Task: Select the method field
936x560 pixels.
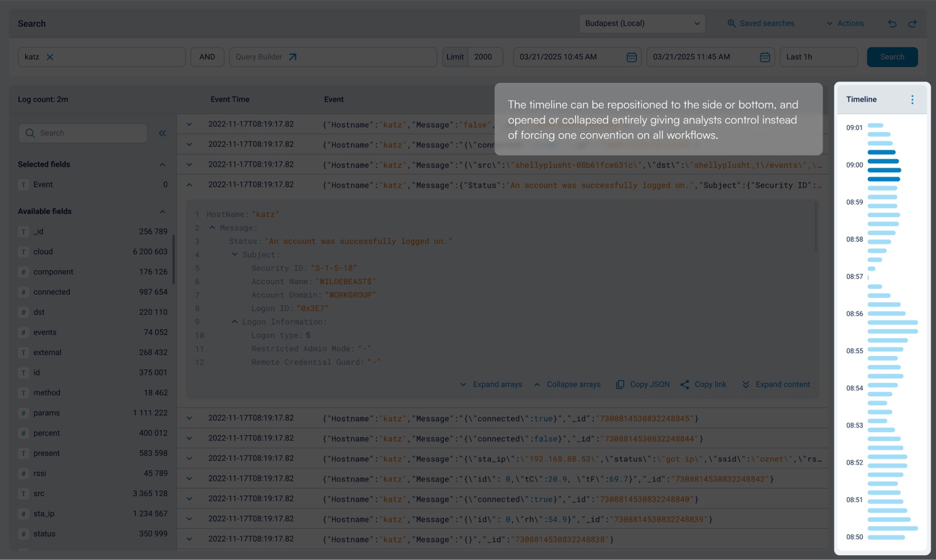Action: coord(93,393)
